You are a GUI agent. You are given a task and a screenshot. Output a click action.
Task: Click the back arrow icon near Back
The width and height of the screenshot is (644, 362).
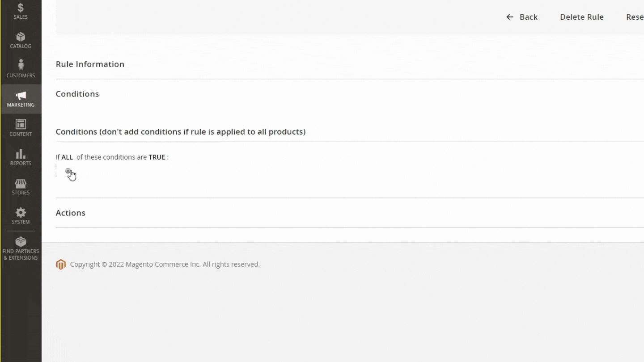pyautogui.click(x=509, y=17)
